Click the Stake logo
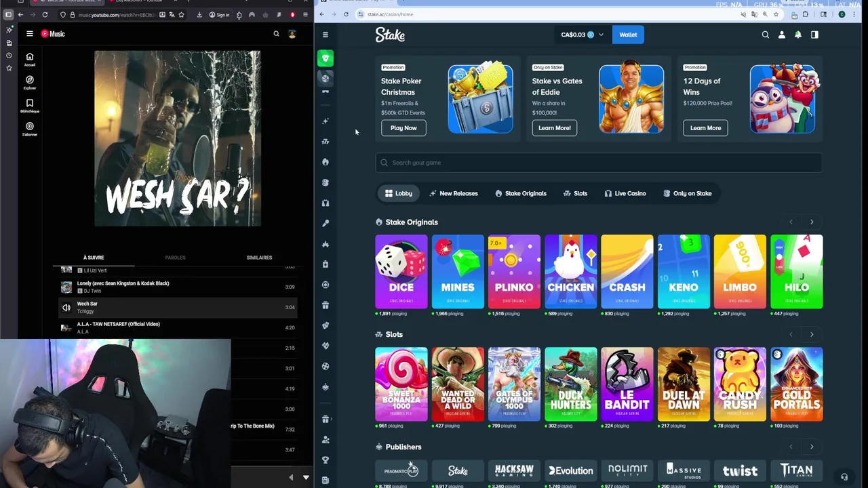Image resolution: width=868 pixels, height=488 pixels. click(390, 35)
